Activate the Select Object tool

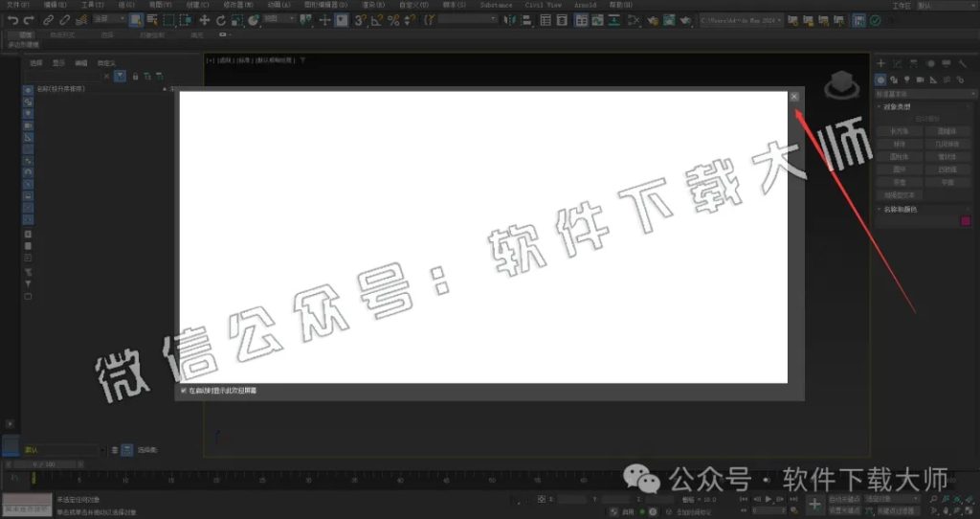(136, 20)
